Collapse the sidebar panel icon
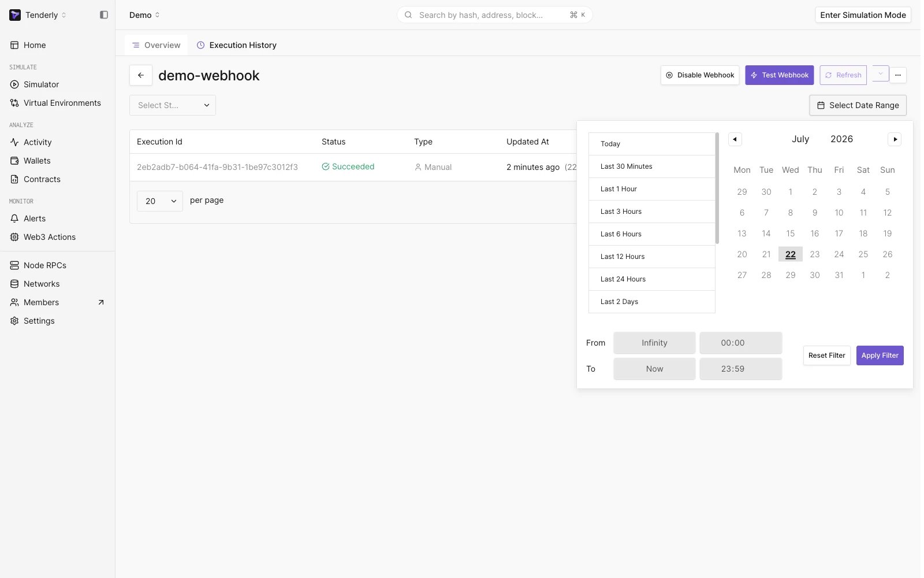 pyautogui.click(x=104, y=15)
